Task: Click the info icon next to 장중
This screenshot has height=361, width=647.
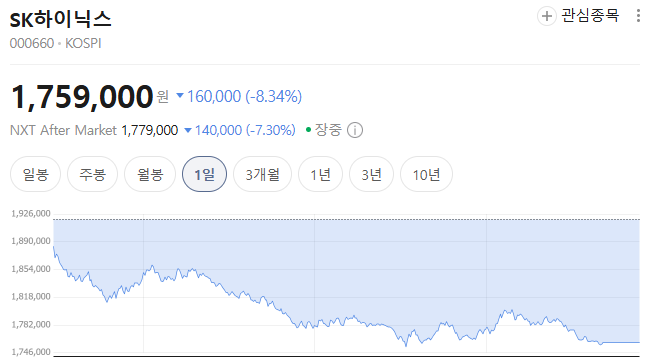Action: coord(355,130)
